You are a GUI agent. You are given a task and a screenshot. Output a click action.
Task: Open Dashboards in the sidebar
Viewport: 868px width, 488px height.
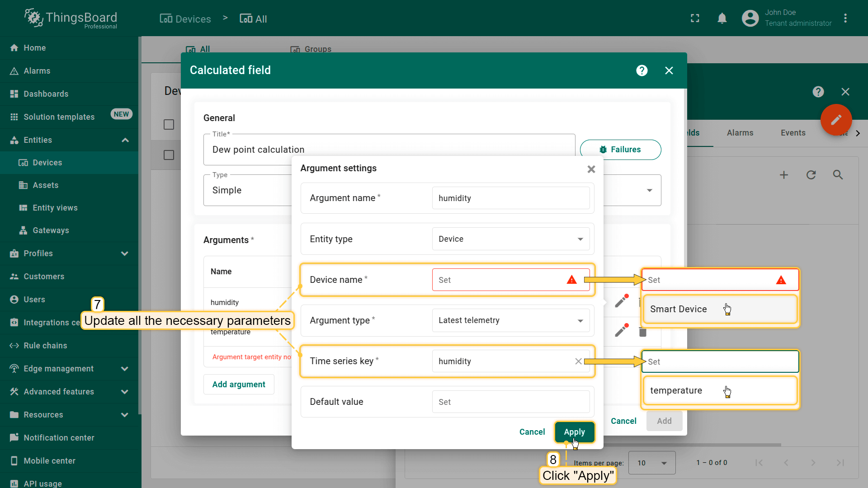coord(46,94)
